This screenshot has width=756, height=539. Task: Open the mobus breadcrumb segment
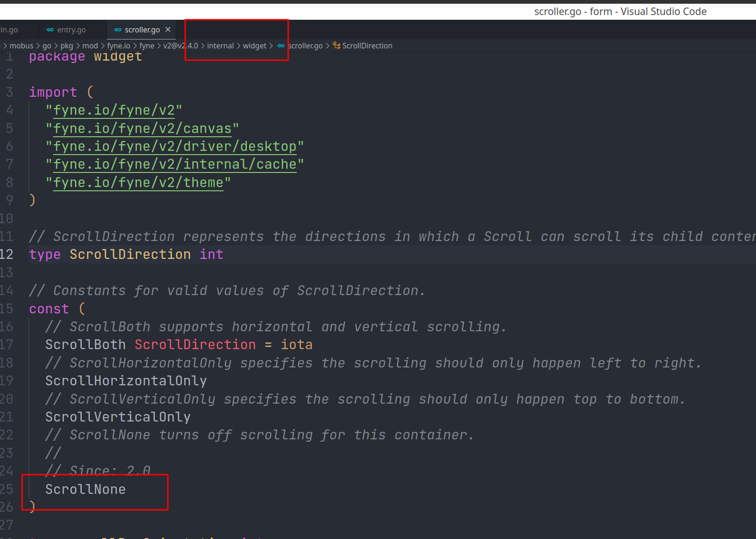[22, 46]
